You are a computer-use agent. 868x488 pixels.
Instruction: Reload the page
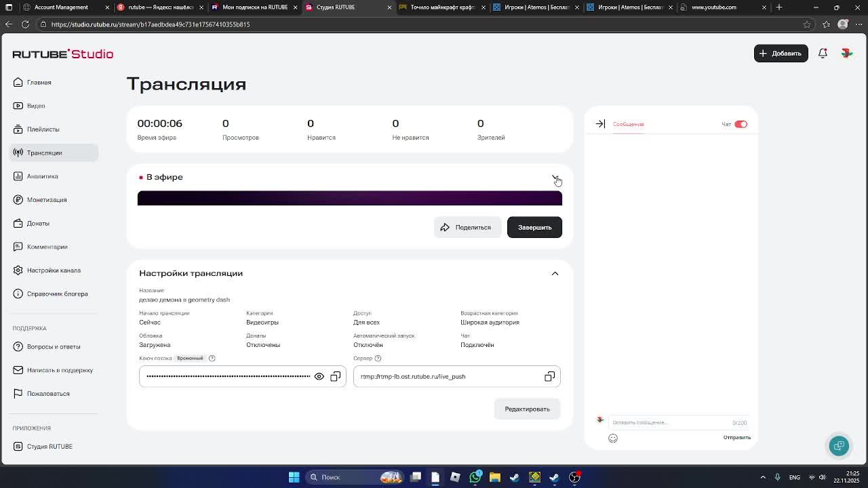tap(25, 24)
